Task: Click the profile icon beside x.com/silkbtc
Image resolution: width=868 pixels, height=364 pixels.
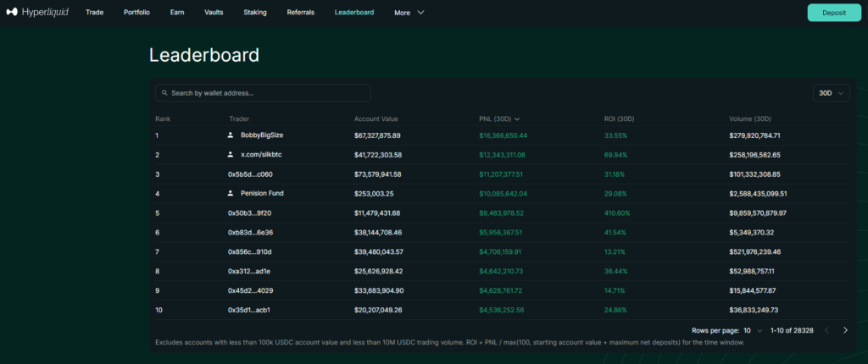Action: click(x=230, y=155)
